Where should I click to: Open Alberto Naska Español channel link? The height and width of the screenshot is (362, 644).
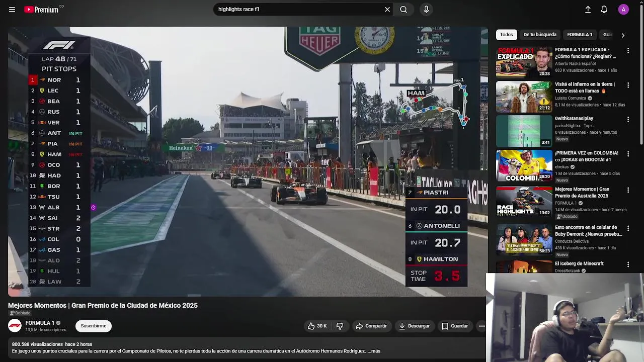[575, 64]
